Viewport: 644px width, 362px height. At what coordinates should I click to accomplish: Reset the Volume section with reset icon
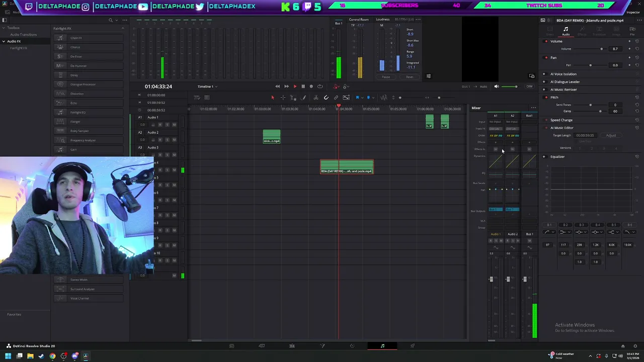click(637, 41)
